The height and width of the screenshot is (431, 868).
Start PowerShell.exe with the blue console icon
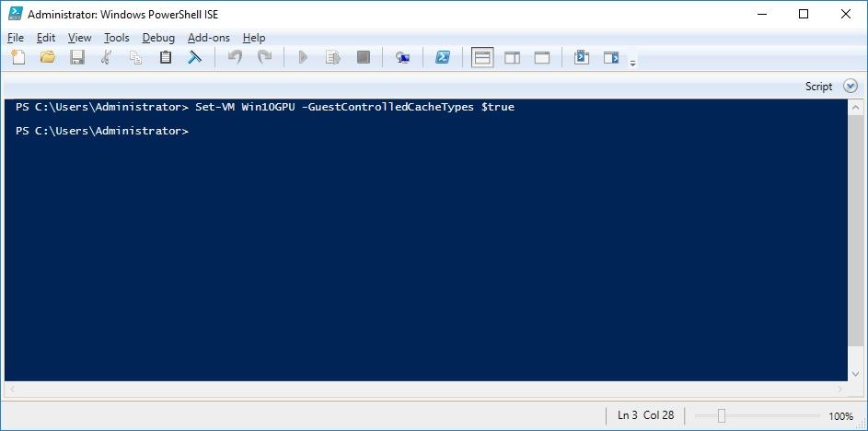click(x=443, y=57)
